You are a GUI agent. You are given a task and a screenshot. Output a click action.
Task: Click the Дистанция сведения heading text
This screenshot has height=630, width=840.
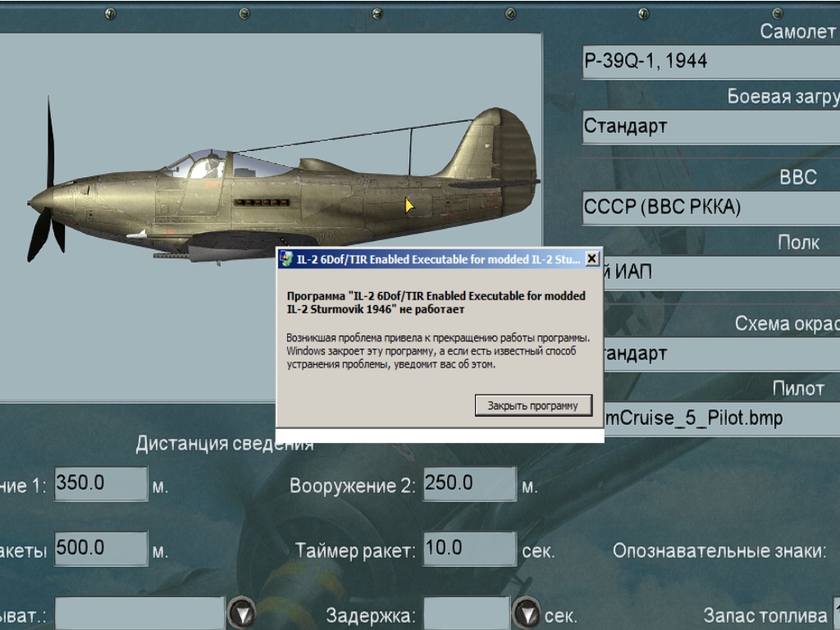[225, 444]
